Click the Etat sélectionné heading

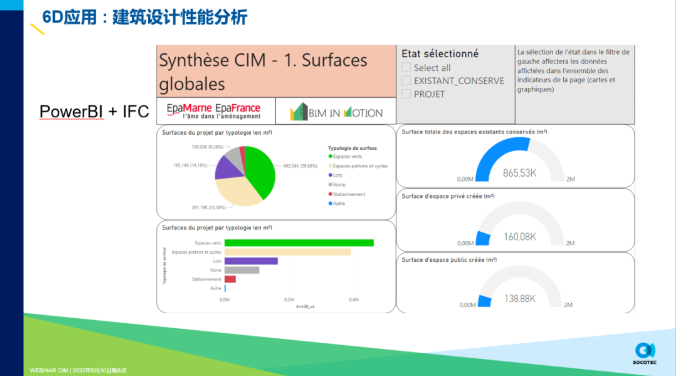[440, 54]
